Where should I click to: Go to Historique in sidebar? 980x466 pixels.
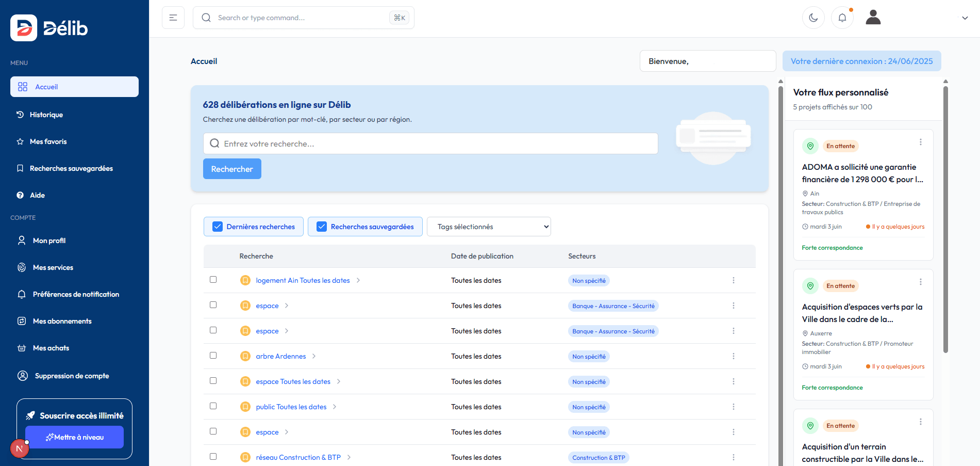coord(46,115)
